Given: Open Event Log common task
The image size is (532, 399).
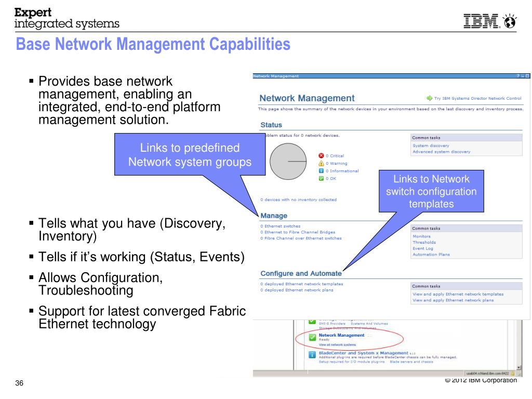Looking at the screenshot, I should coord(423,248).
